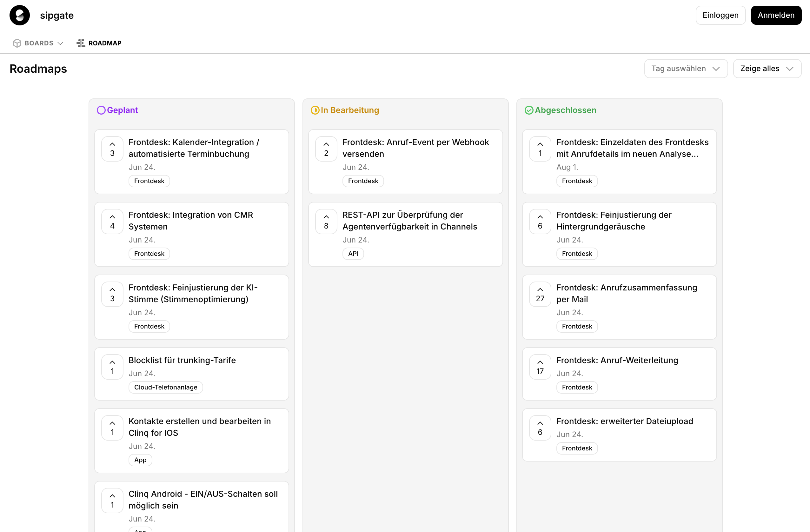This screenshot has height=532, width=810.
Task: Upvote Einzeldaten des Frontdesks card
Action: 540,149
